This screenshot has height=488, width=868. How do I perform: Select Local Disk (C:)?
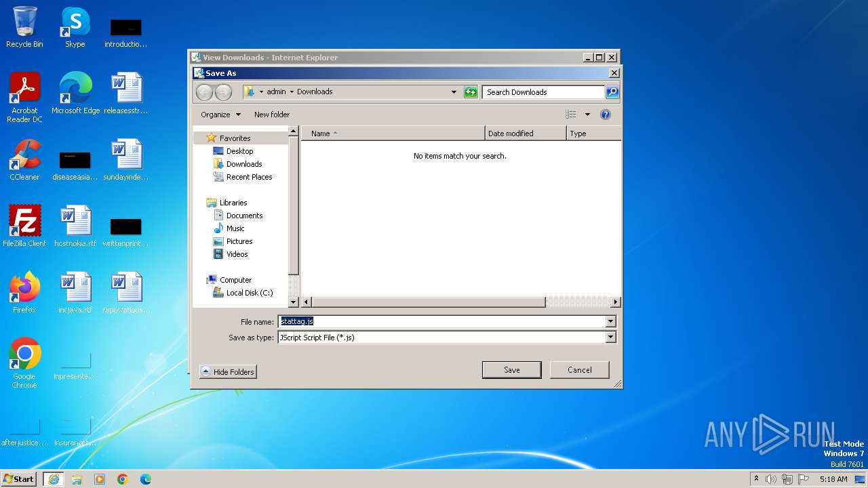[x=249, y=293]
